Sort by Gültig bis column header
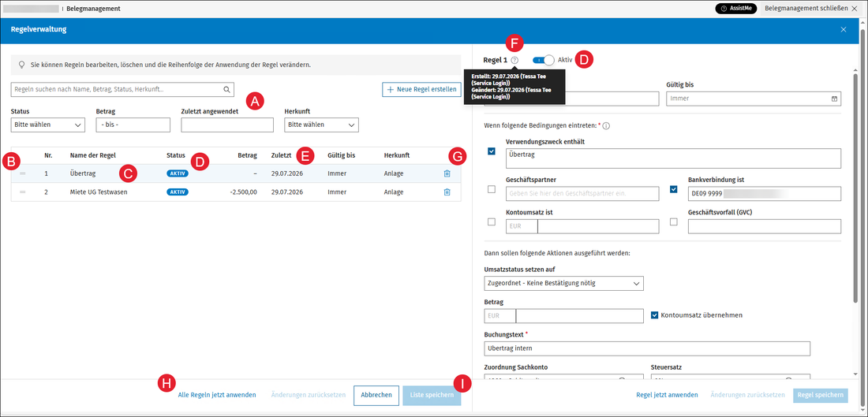The image size is (868, 417). [x=342, y=155]
